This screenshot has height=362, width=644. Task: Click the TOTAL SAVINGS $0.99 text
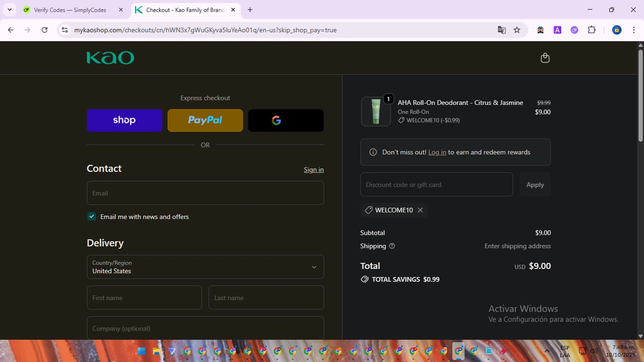coord(406,280)
